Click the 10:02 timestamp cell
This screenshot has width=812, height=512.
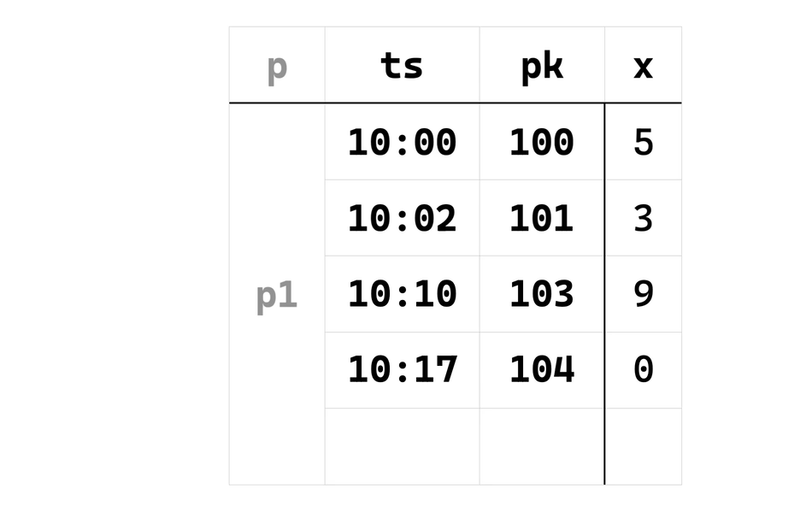click(402, 218)
